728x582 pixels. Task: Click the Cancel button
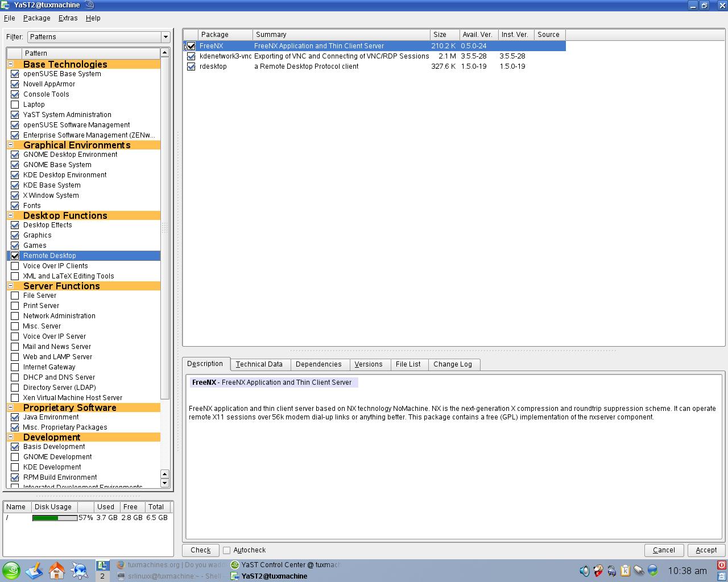point(664,550)
